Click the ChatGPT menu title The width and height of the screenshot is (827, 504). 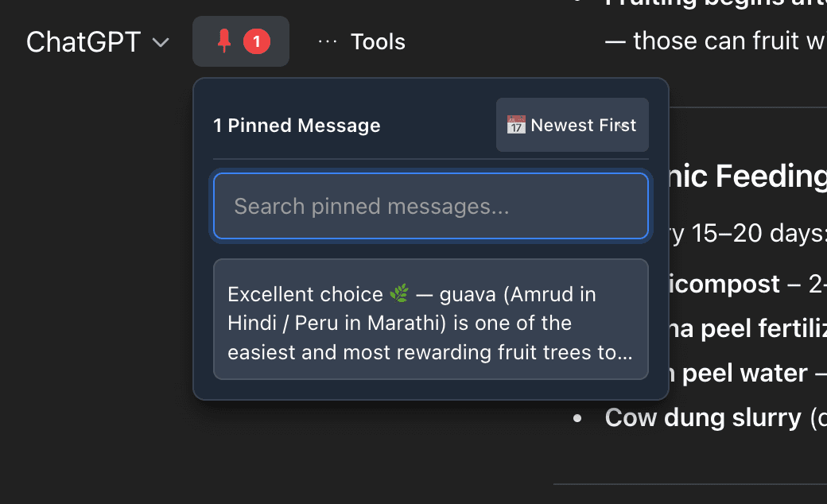[83, 41]
